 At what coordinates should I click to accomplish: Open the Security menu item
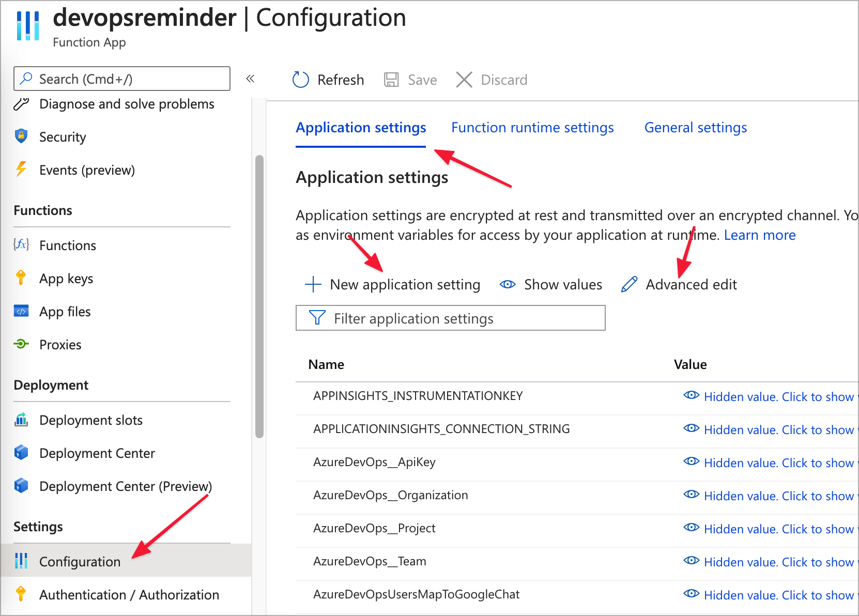click(63, 137)
